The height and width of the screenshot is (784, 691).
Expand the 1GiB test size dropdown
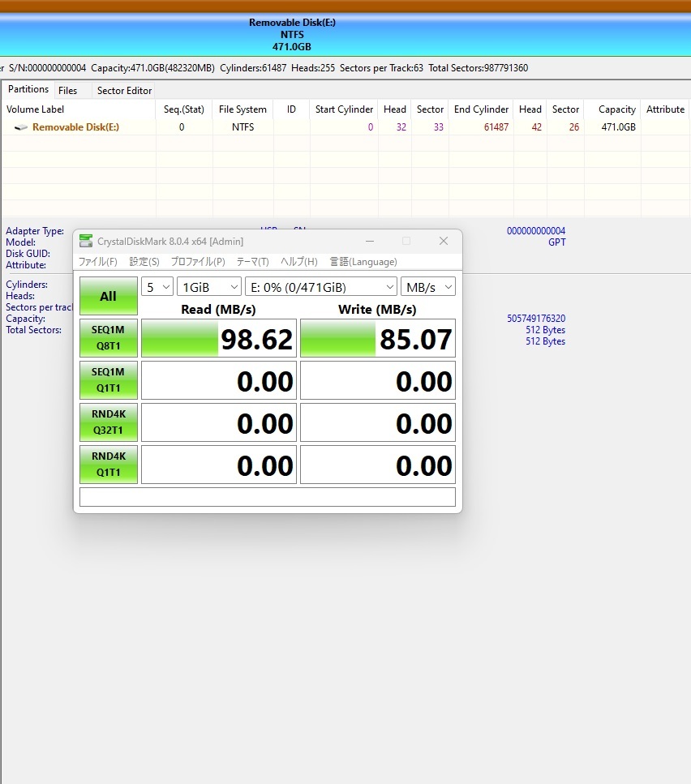point(209,287)
